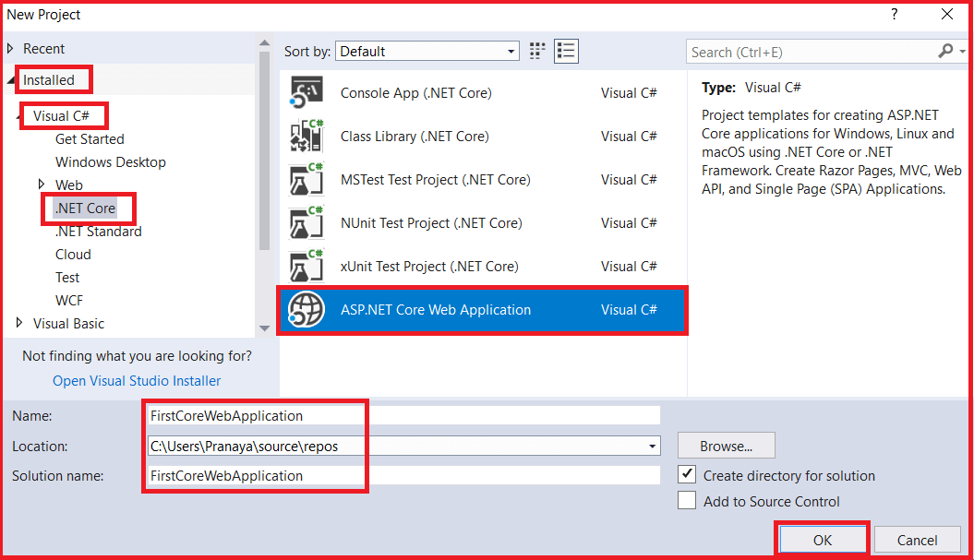Viewport: 974px width, 560px height.
Task: Click the xUnit Test Project icon
Action: (305, 266)
